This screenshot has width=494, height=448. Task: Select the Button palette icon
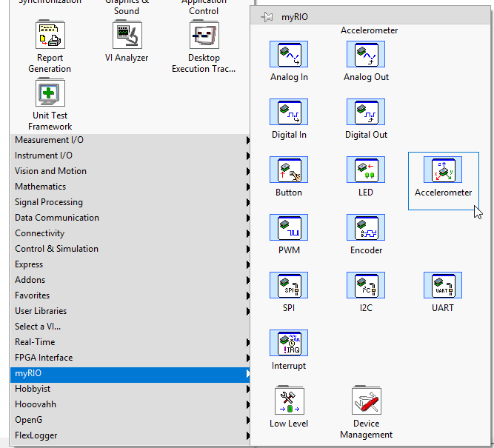click(x=289, y=170)
